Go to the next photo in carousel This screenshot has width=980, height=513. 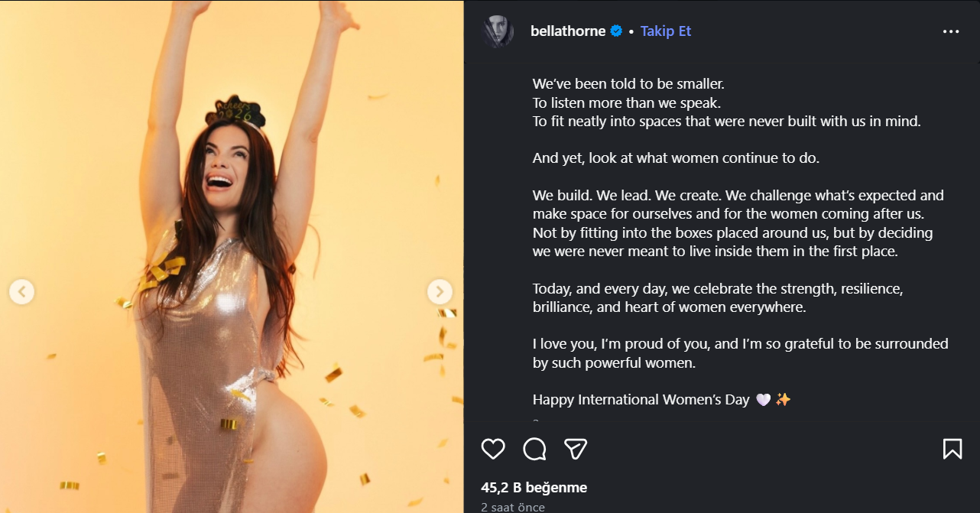(x=440, y=291)
